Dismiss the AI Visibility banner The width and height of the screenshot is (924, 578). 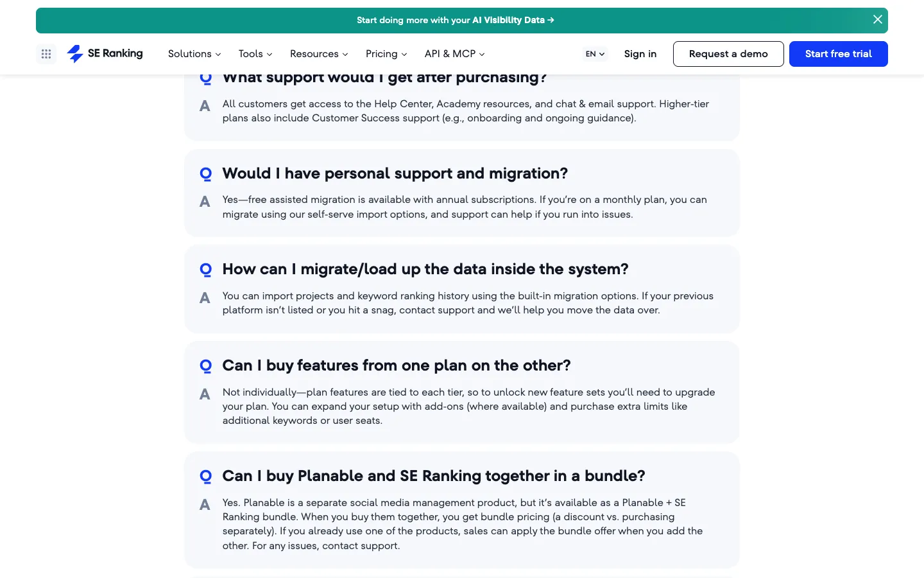coord(877,20)
